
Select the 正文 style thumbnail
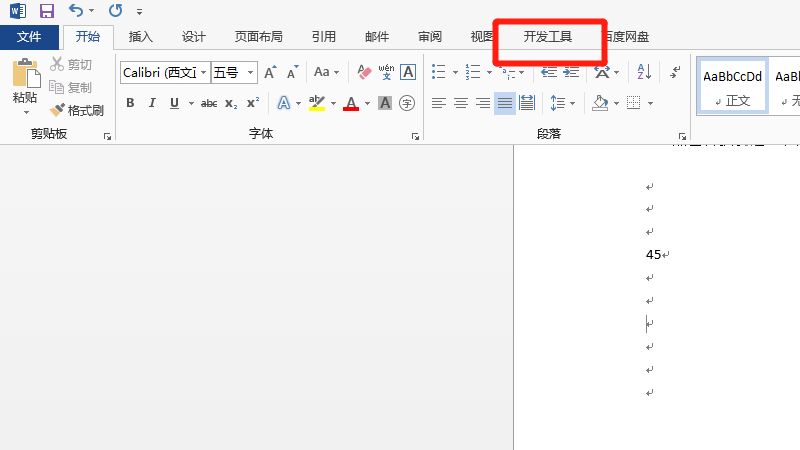tap(732, 88)
